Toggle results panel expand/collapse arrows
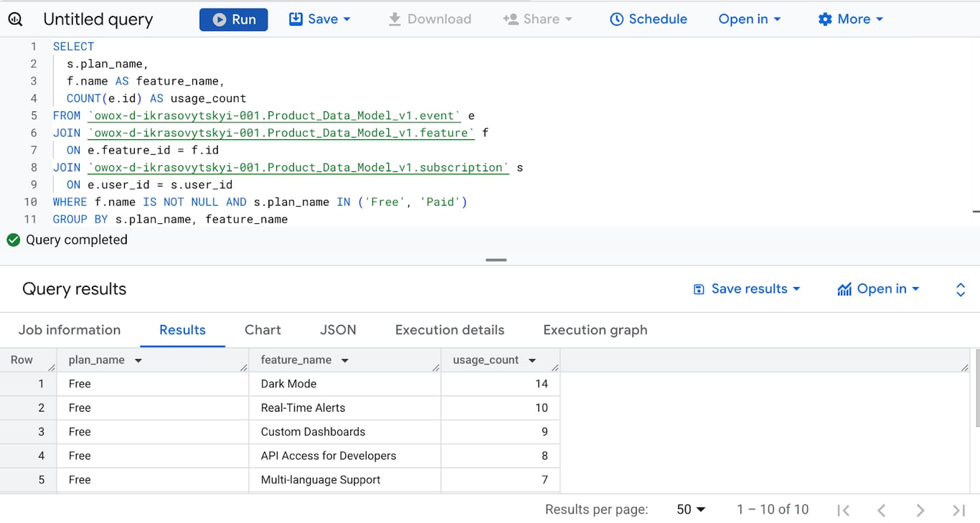Screen dimensions: 980x523 click(961, 289)
